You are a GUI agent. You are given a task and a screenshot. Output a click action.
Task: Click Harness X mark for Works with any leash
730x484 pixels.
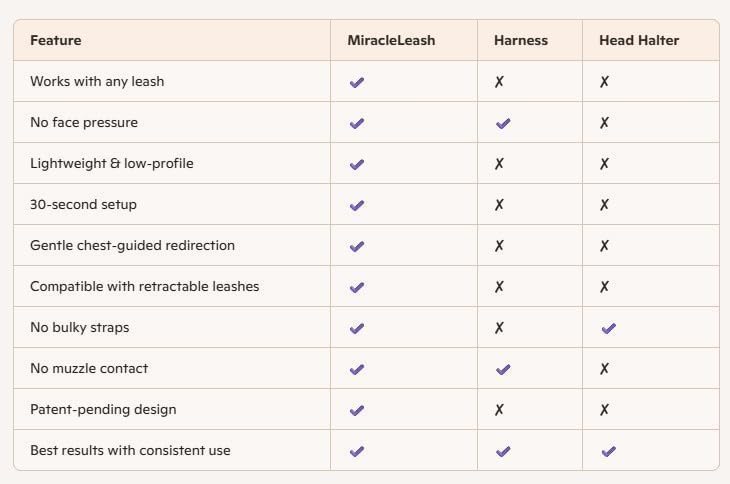point(499,82)
